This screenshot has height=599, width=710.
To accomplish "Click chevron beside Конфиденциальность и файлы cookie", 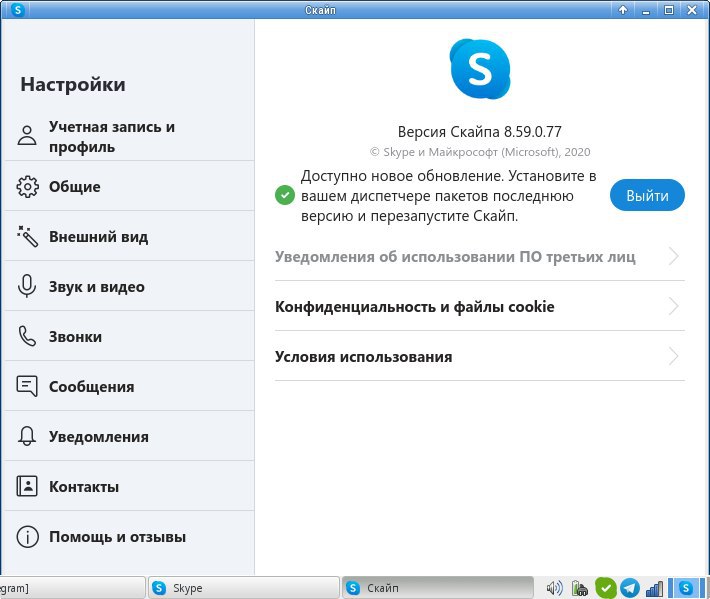I will click(674, 307).
